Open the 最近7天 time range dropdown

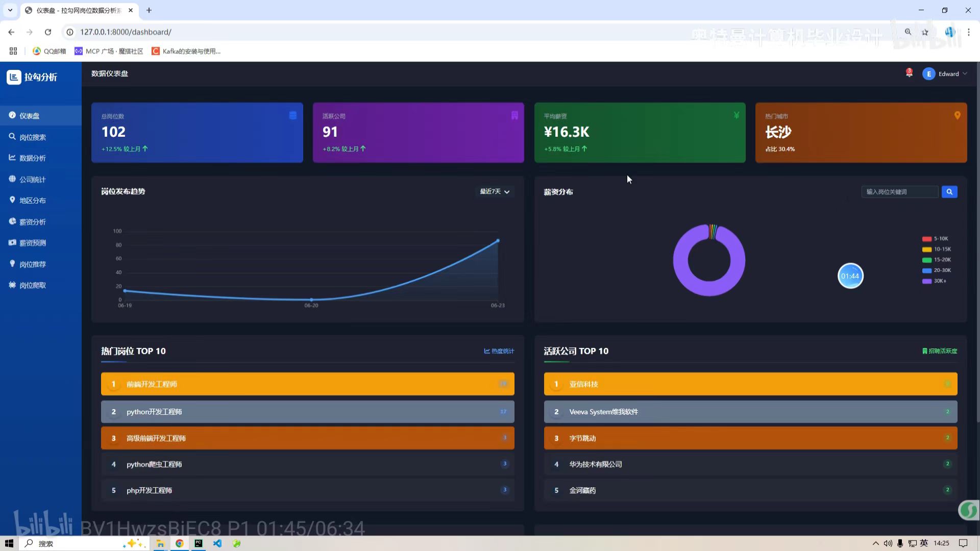[494, 192]
